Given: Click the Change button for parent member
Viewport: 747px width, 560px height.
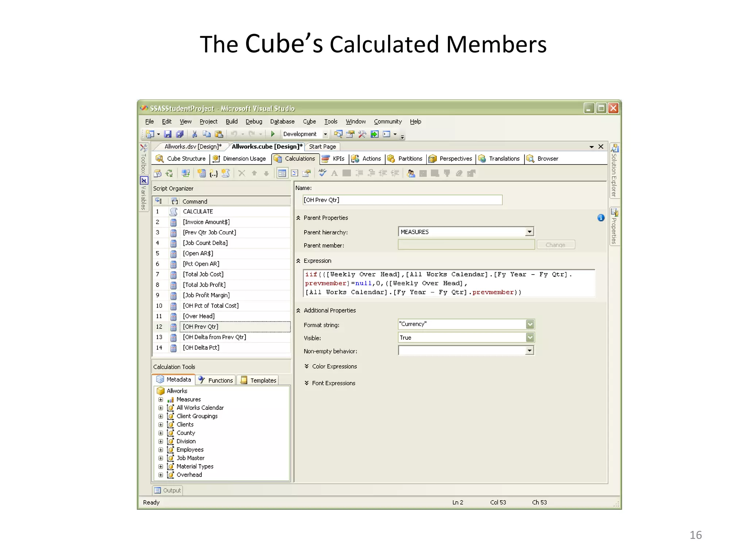Looking at the screenshot, I should (556, 245).
